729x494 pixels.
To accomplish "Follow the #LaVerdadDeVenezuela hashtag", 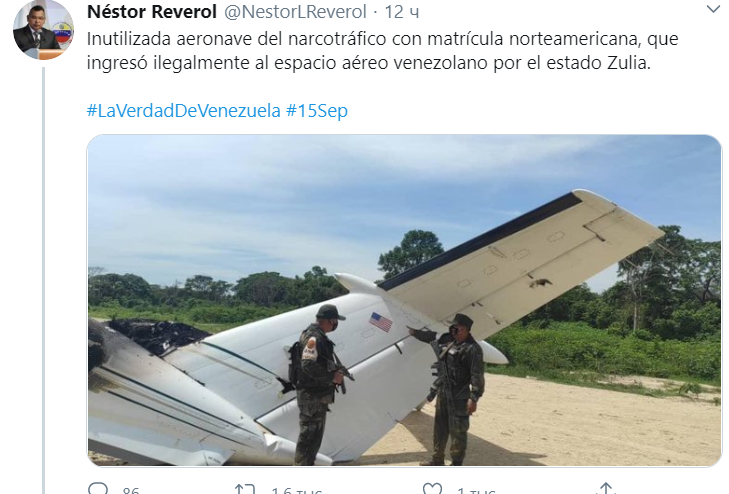I will coord(184,111).
